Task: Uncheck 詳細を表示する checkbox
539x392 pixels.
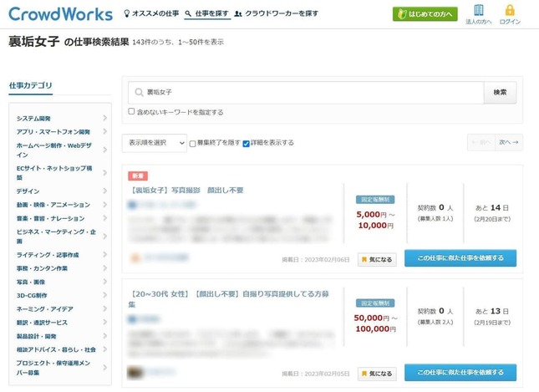Action: click(246, 143)
